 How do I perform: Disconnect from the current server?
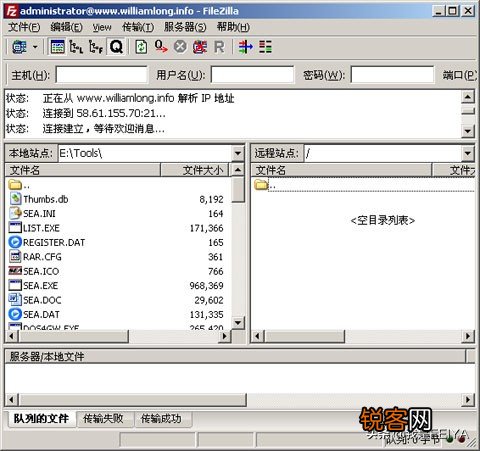point(200,47)
